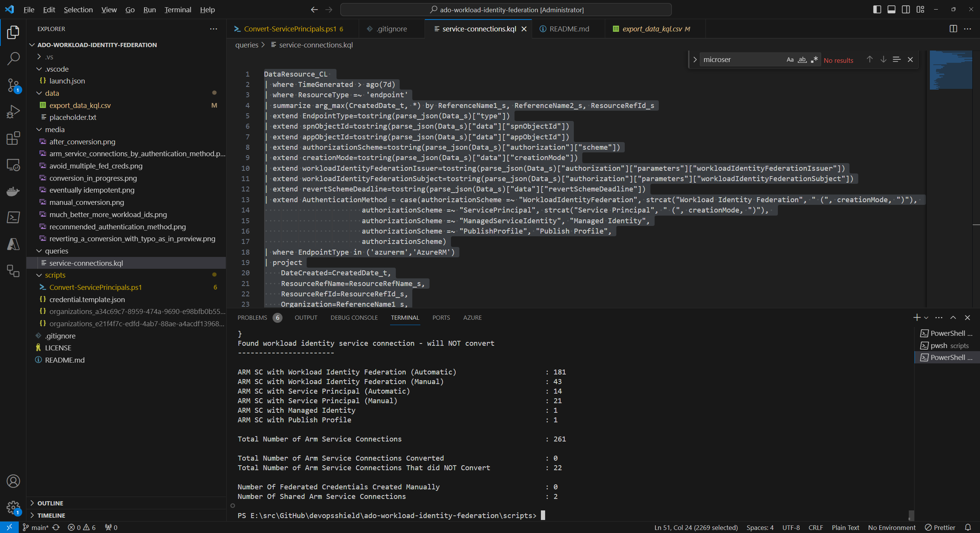Click Spaces: 4 indentation setting
The image size is (980, 533).
pyautogui.click(x=759, y=527)
